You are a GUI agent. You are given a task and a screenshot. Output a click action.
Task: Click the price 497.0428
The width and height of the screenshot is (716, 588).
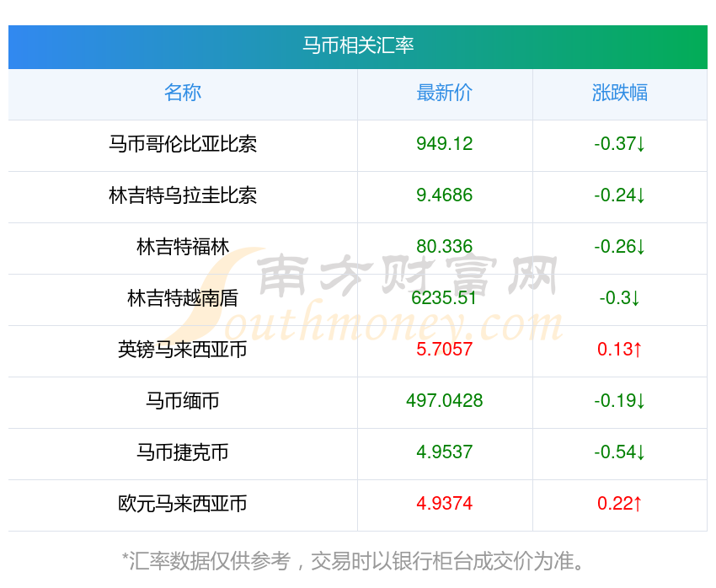coord(444,401)
